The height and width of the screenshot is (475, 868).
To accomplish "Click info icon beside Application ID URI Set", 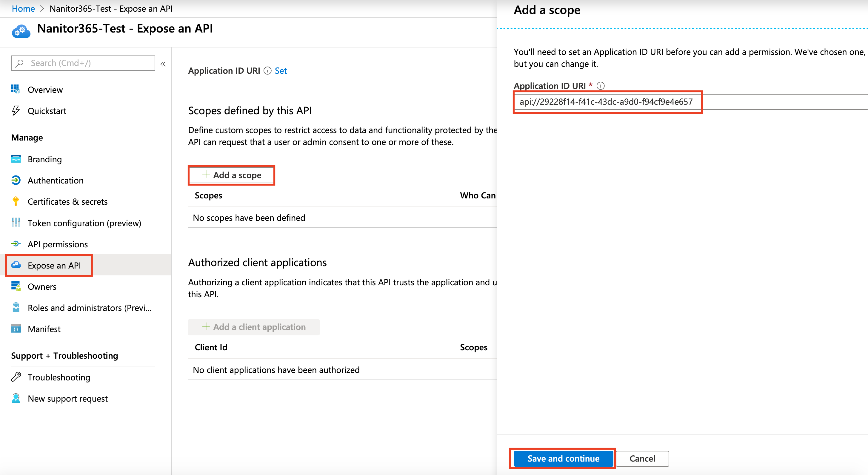I will click(x=267, y=71).
